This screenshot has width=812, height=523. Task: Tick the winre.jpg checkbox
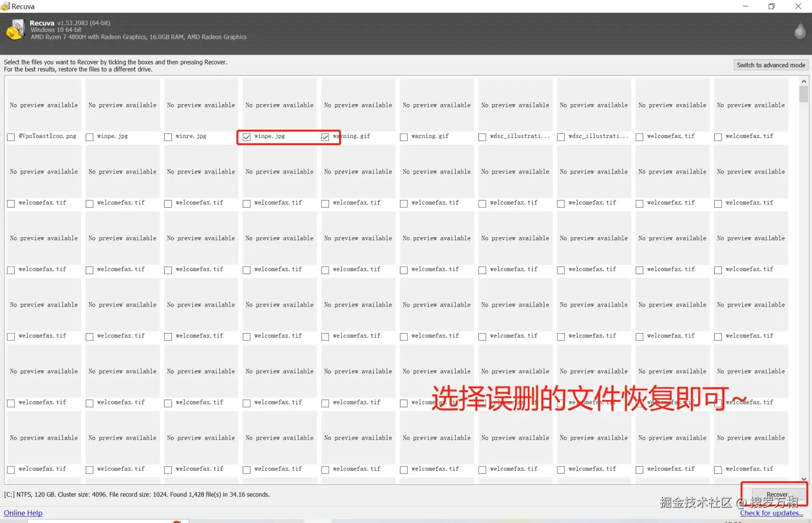(x=168, y=137)
